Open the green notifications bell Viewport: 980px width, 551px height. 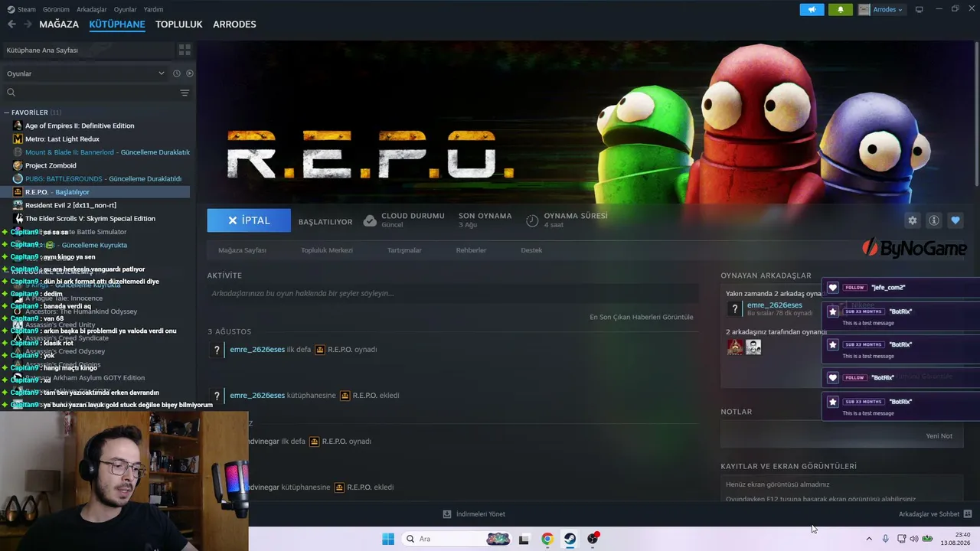coord(840,9)
